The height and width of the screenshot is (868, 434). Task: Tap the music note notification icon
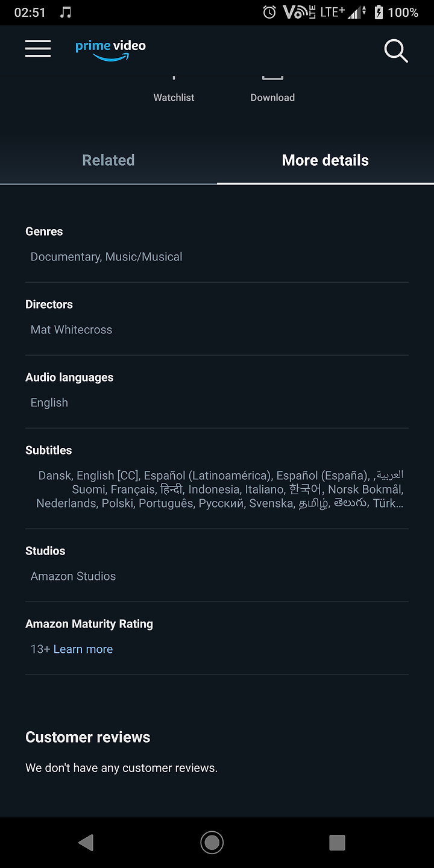[66, 12]
